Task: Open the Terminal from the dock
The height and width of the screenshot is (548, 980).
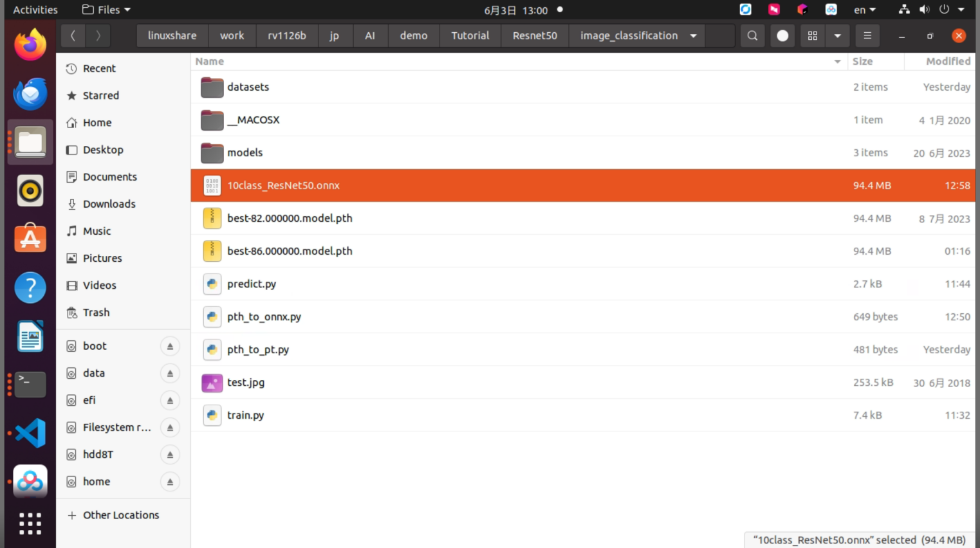Action: tap(30, 384)
